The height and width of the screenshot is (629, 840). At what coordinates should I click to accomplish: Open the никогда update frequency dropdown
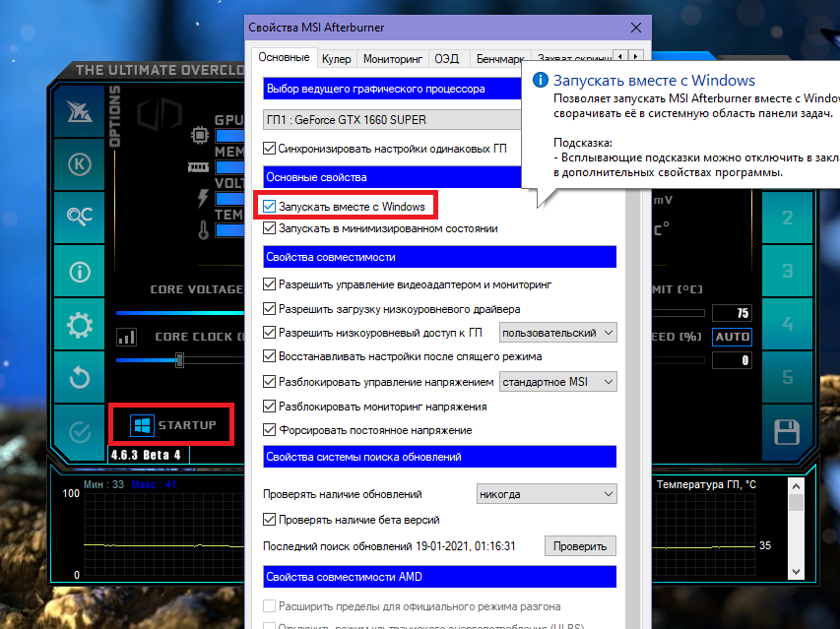[547, 494]
